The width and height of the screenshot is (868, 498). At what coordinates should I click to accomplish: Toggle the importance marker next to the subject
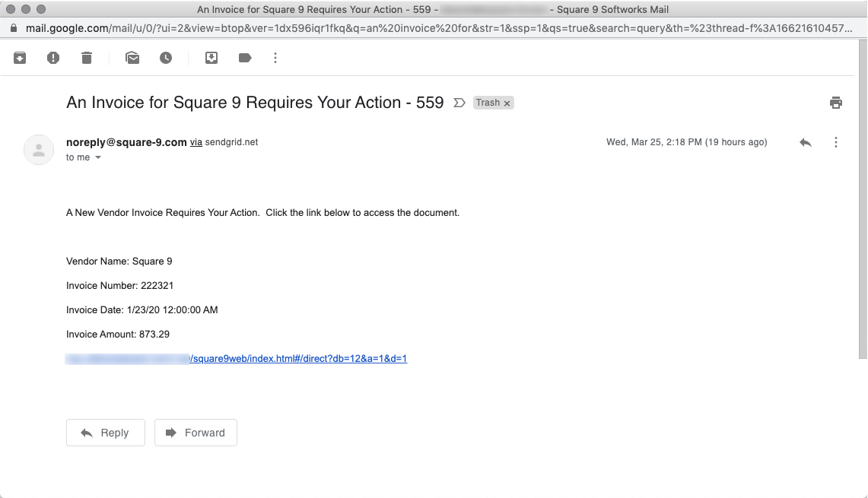coord(459,103)
